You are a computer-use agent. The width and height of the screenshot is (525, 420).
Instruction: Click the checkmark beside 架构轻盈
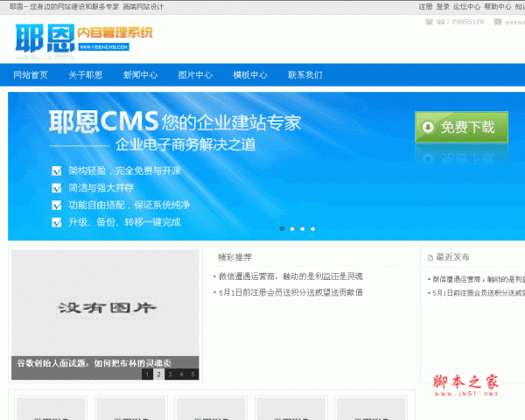pos(57,171)
